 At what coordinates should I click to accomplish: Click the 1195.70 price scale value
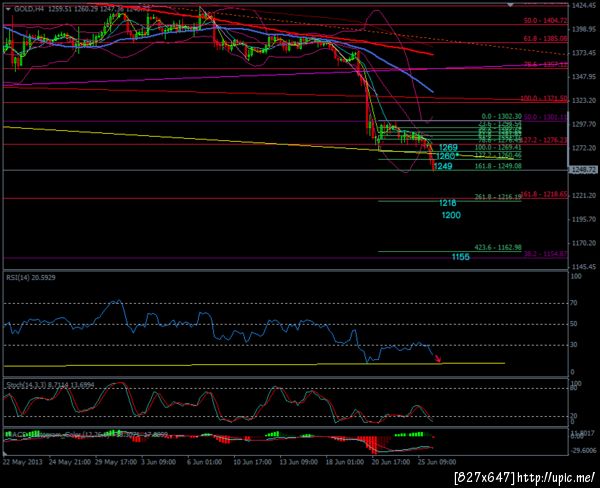tap(584, 220)
